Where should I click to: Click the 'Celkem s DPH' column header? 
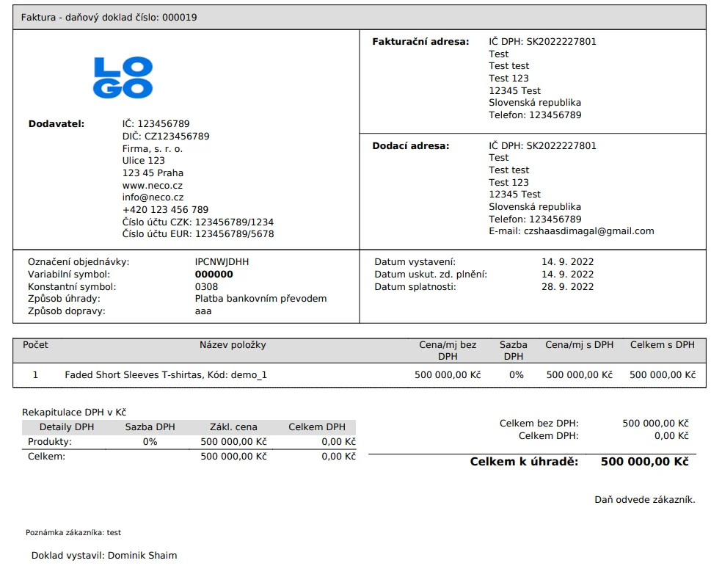pyautogui.click(x=662, y=345)
